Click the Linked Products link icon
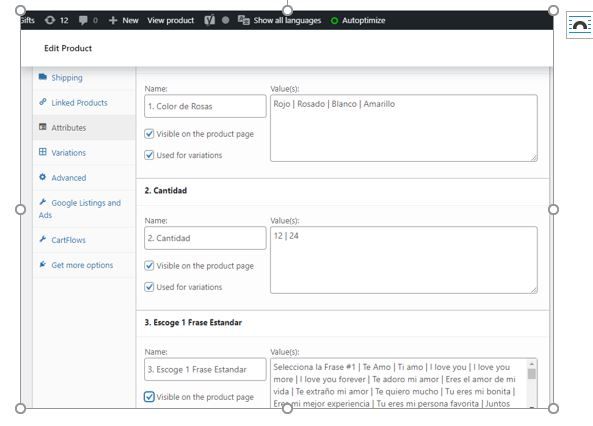 click(x=43, y=102)
